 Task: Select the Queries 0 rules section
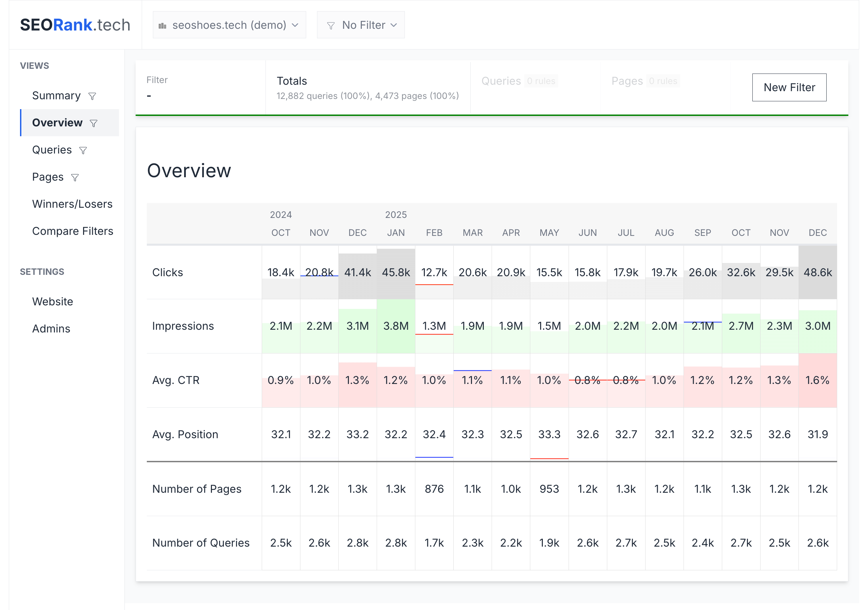519,81
